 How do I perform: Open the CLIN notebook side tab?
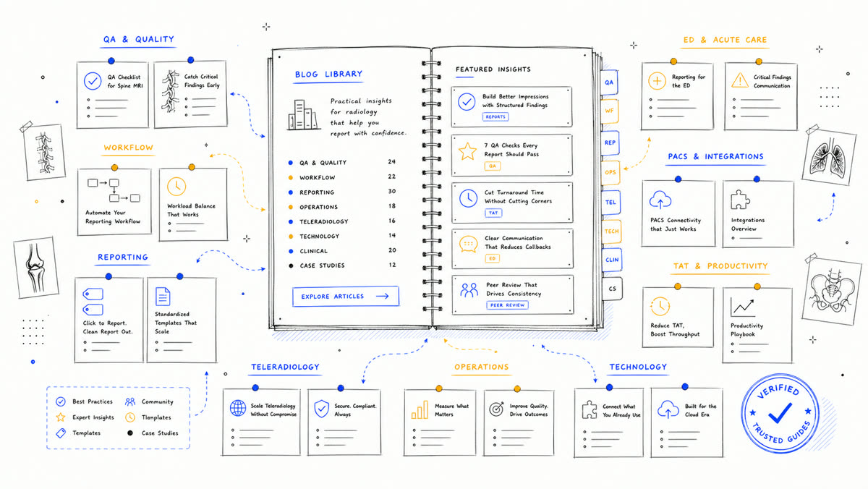(612, 260)
